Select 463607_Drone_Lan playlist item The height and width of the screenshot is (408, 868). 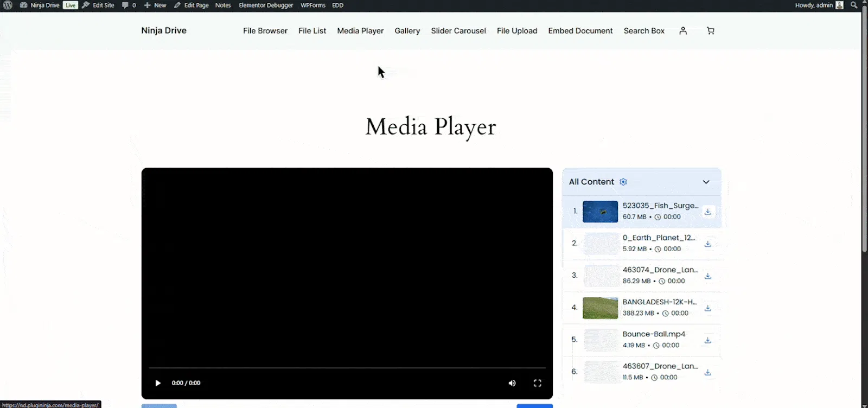[642, 372]
